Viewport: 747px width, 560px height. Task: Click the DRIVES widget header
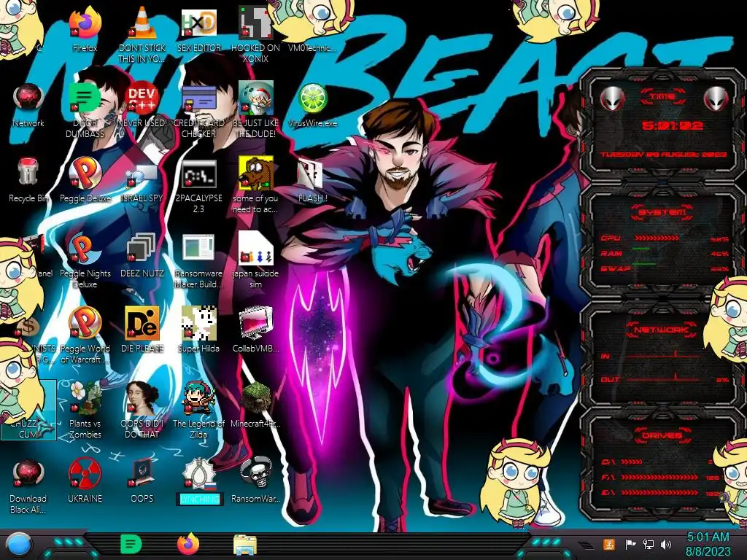pyautogui.click(x=662, y=435)
